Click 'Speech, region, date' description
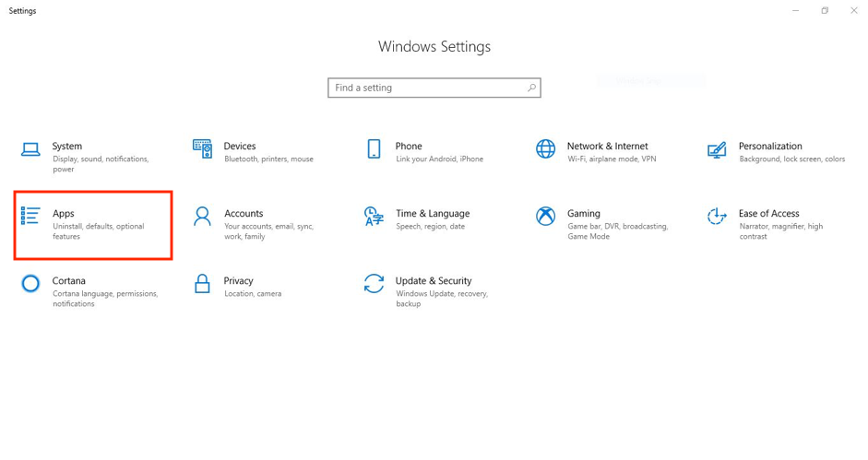 pyautogui.click(x=430, y=227)
